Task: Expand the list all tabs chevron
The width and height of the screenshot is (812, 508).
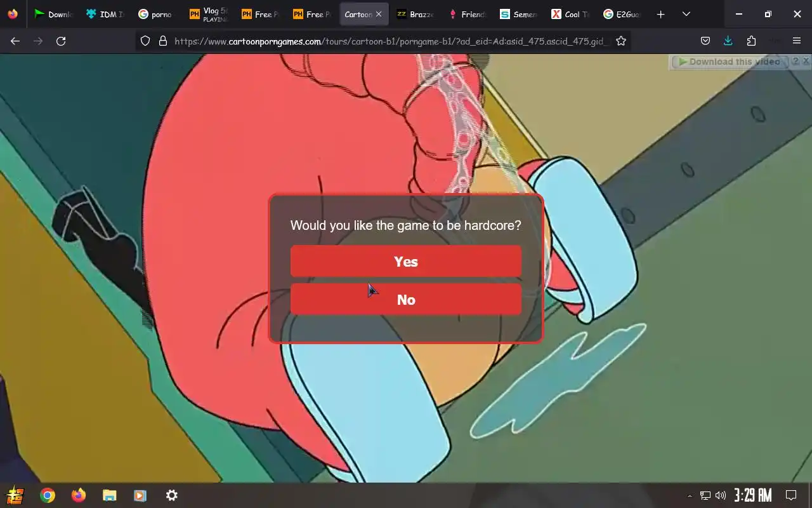Action: (686, 14)
